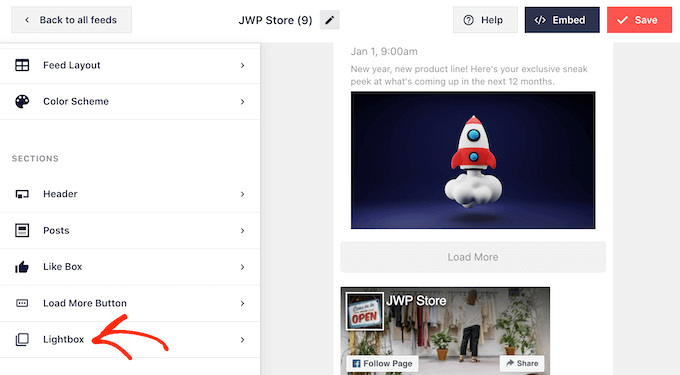
Task: Click Load More in the preview
Action: (473, 257)
